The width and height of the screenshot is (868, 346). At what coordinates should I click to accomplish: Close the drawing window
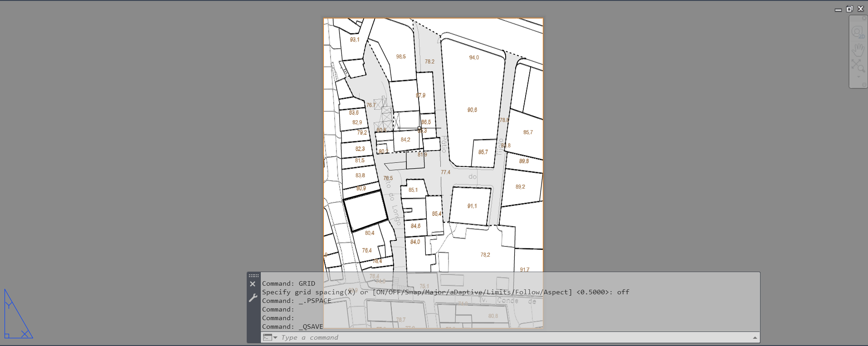pyautogui.click(x=860, y=9)
